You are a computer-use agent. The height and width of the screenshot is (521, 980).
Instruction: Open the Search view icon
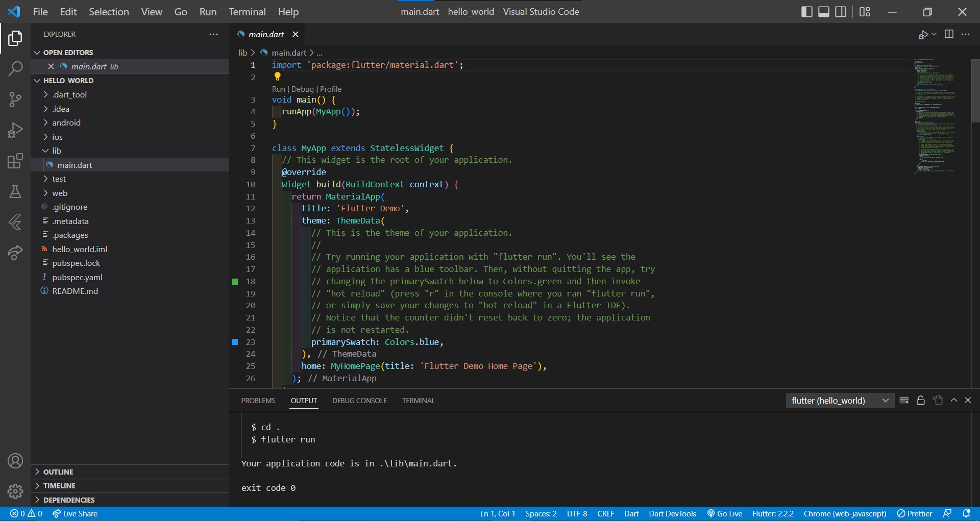[x=15, y=68]
